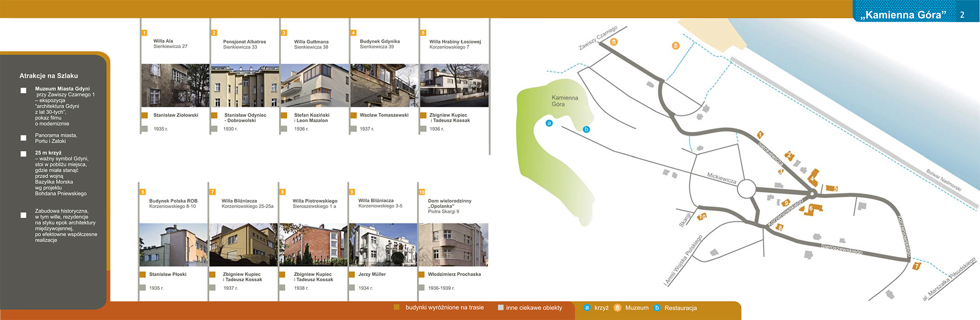Image resolution: width=980 pixels, height=320 pixels.
Task: Select the number 5 badge for Willa Hrabiny Łosiowej
Action: tap(423, 33)
